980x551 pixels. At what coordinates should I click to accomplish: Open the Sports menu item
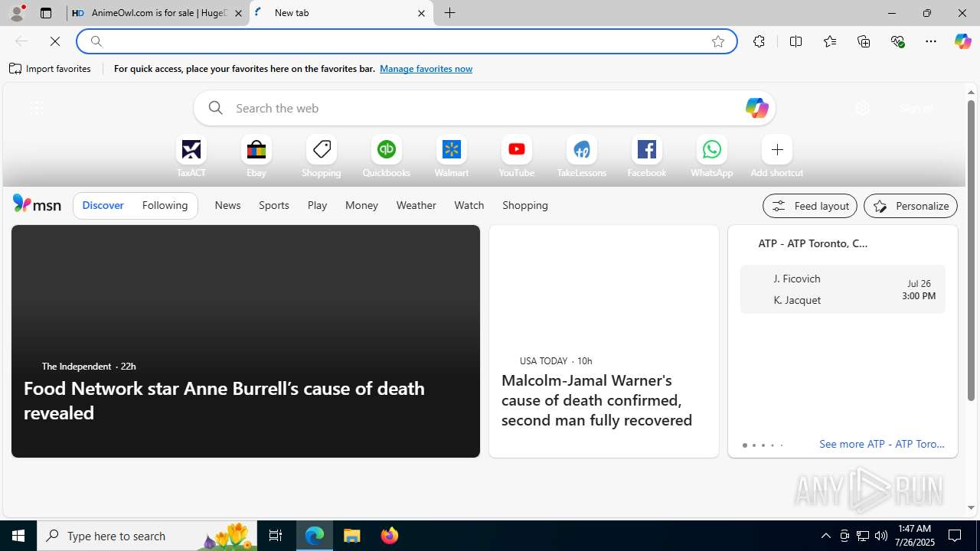click(x=274, y=205)
